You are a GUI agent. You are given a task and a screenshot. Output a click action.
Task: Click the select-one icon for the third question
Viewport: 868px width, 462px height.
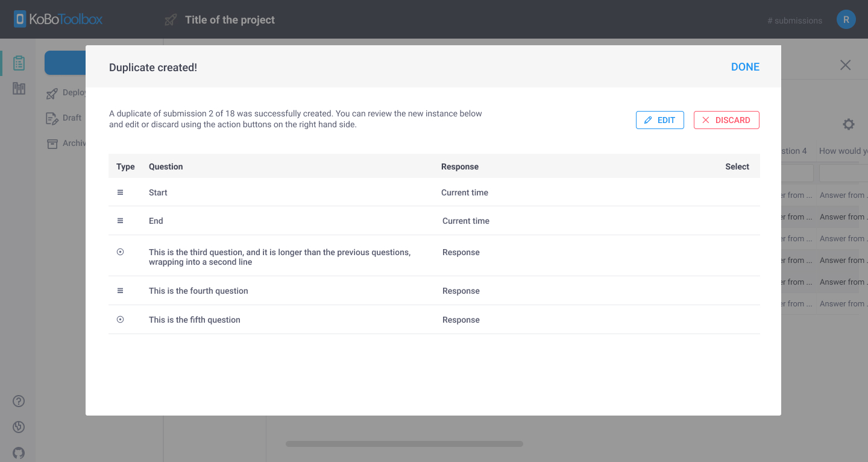[x=120, y=252]
